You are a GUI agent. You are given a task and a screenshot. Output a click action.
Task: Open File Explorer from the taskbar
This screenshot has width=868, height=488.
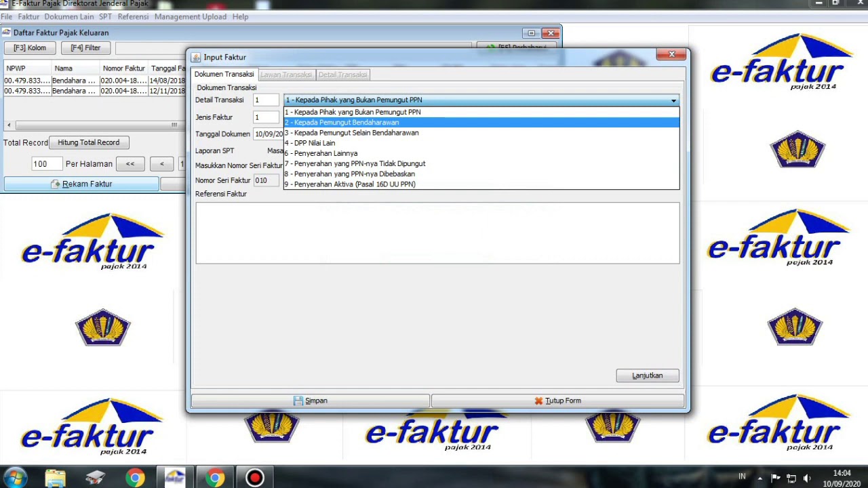click(x=55, y=478)
